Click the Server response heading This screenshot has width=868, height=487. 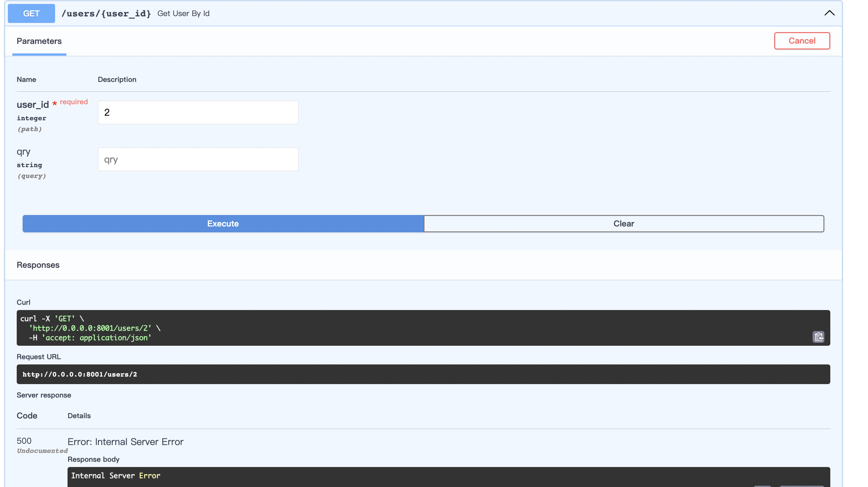pyautogui.click(x=44, y=395)
